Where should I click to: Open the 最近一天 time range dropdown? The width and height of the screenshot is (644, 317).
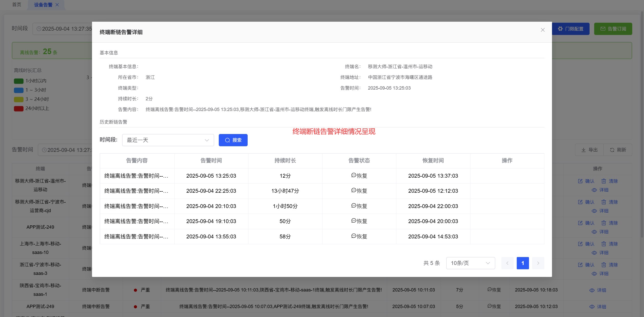(x=168, y=140)
